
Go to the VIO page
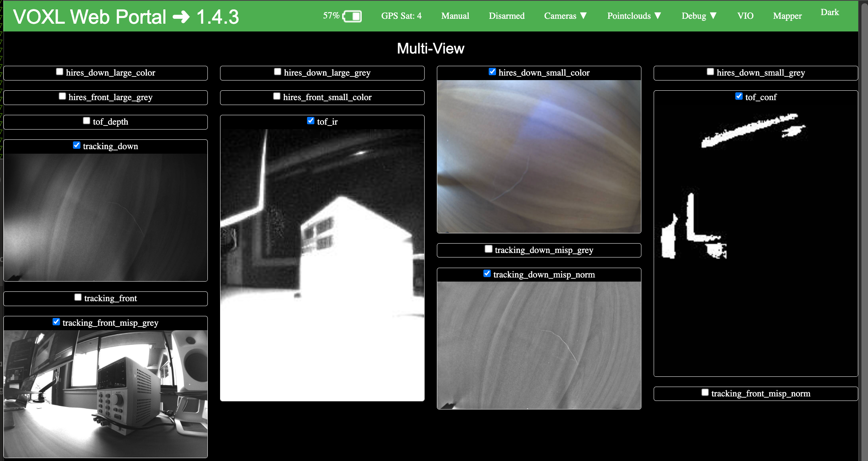click(745, 16)
